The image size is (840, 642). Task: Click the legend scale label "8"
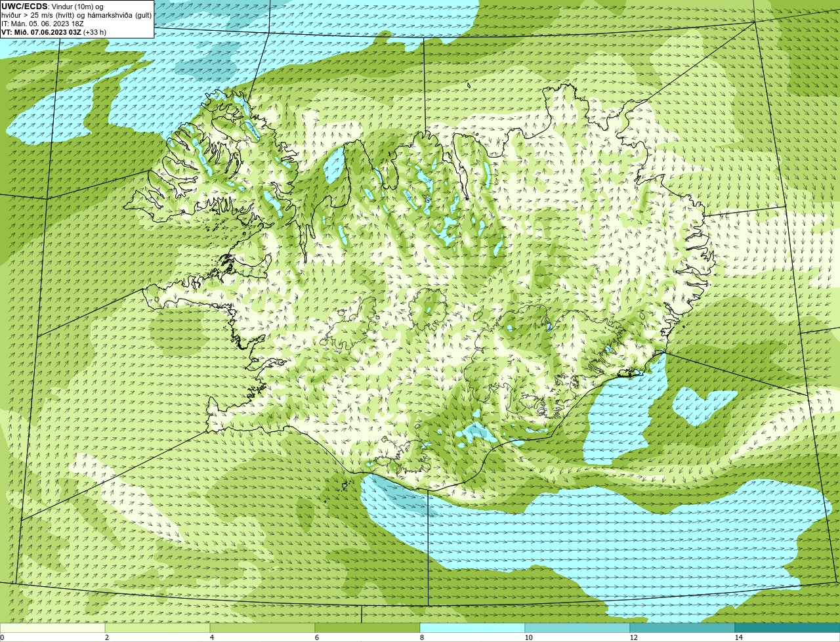(x=421, y=637)
